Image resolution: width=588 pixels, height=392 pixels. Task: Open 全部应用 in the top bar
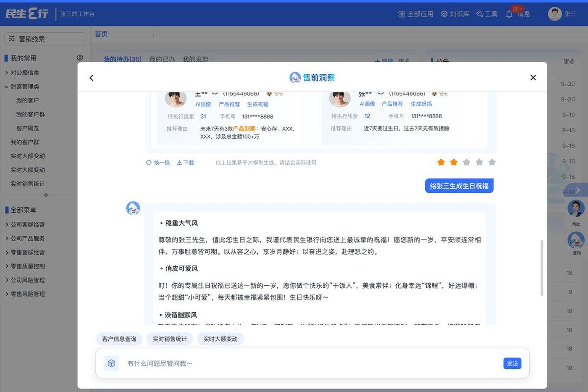(x=415, y=14)
